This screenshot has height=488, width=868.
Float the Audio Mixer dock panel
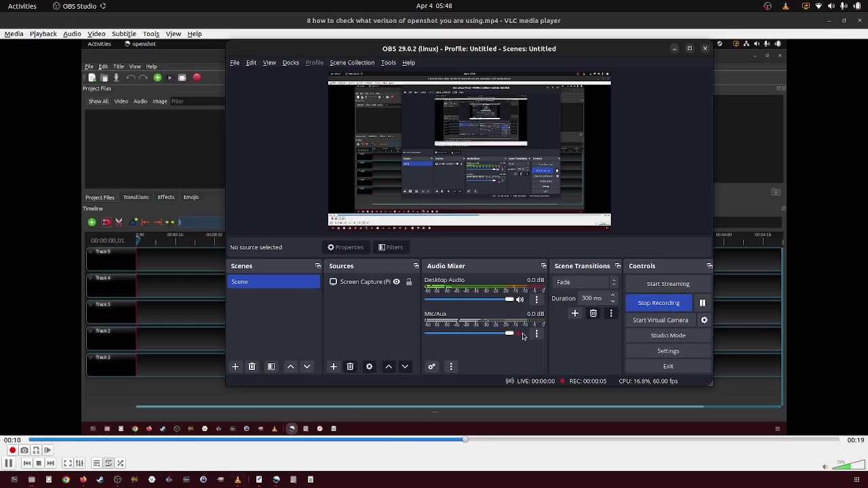click(x=544, y=266)
